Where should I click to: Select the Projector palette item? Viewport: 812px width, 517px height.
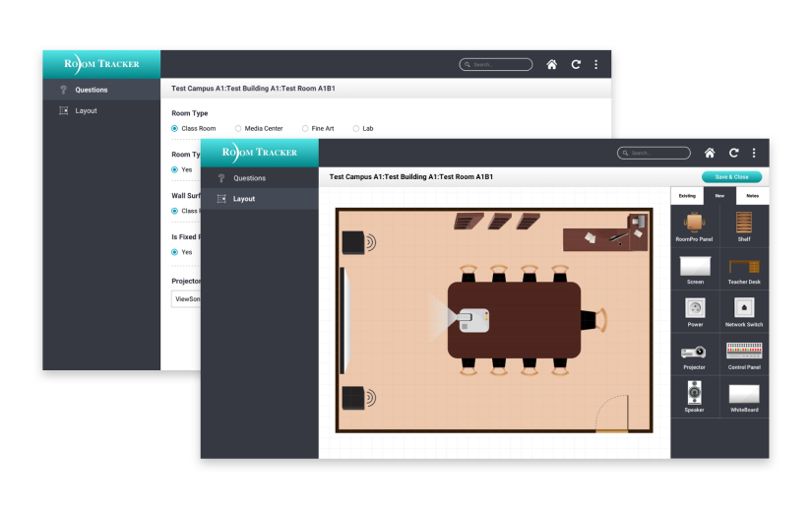click(694, 355)
